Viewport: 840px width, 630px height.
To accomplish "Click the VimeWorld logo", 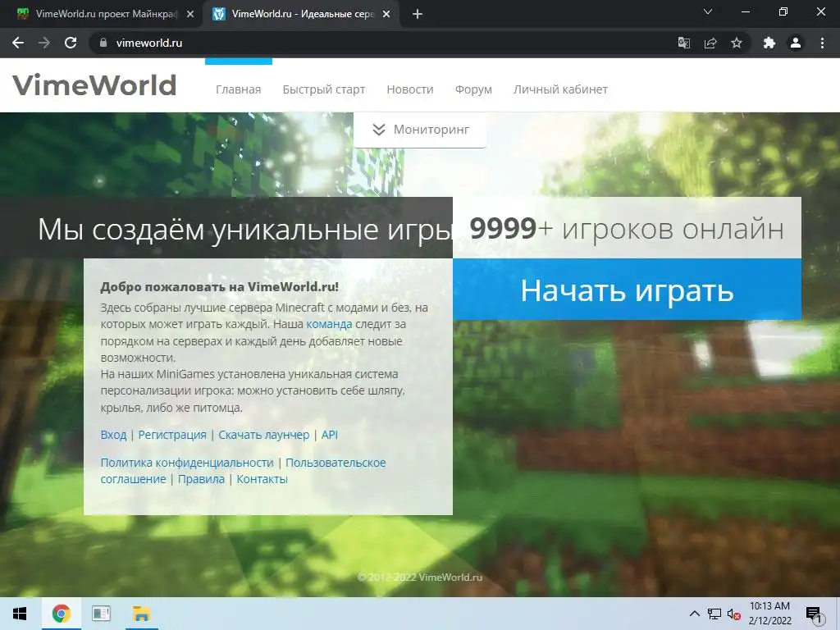I will pyautogui.click(x=94, y=85).
